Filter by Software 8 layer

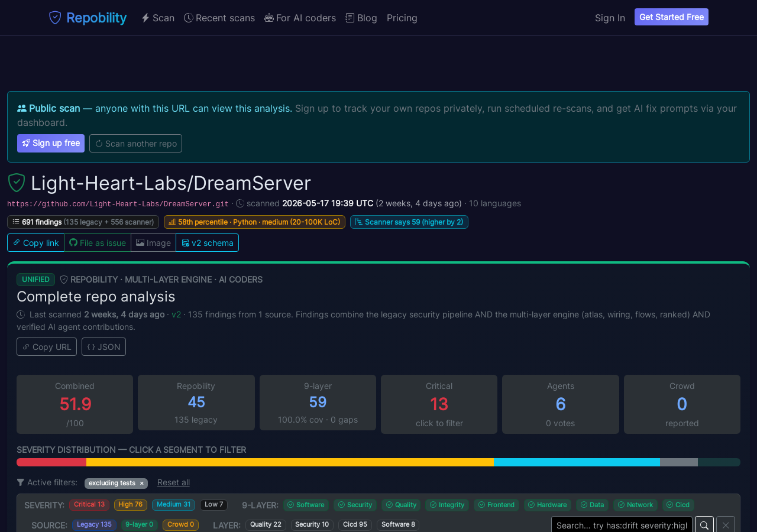[x=398, y=525]
